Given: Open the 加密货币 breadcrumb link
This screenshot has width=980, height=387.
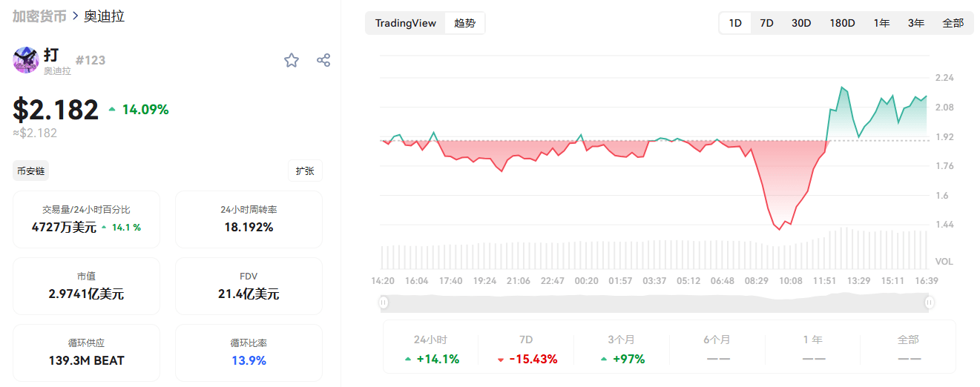Looking at the screenshot, I should coord(39,16).
